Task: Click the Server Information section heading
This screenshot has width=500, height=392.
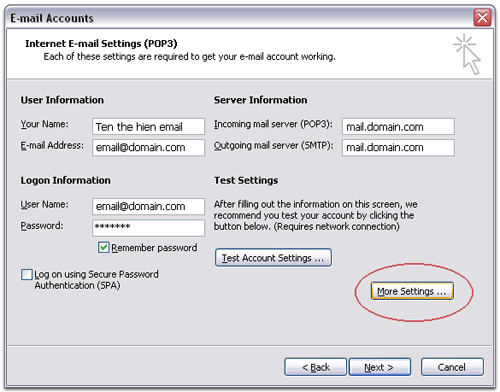Action: pos(261,100)
